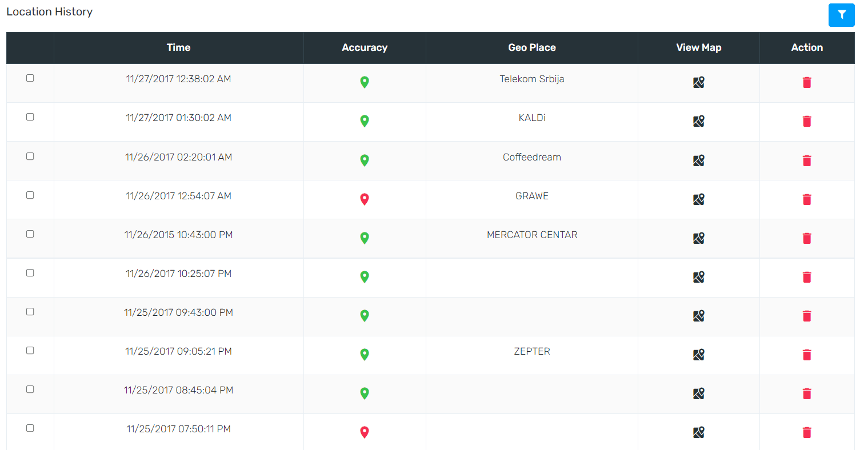View map for 11/25/2017 07:50:11 PM row
The width and height of the screenshot is (868, 450).
pyautogui.click(x=699, y=432)
